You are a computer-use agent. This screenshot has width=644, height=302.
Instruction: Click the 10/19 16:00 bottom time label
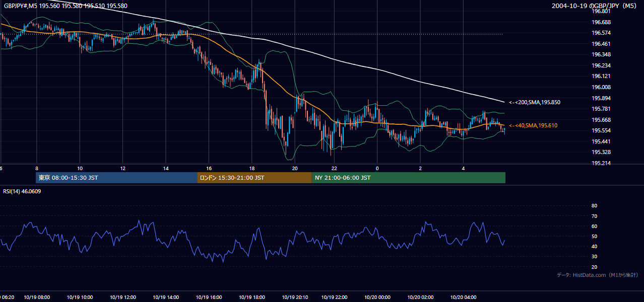(209, 297)
